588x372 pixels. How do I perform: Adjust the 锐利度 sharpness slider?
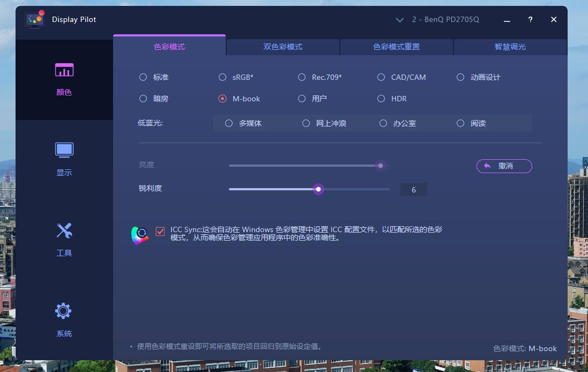[318, 189]
